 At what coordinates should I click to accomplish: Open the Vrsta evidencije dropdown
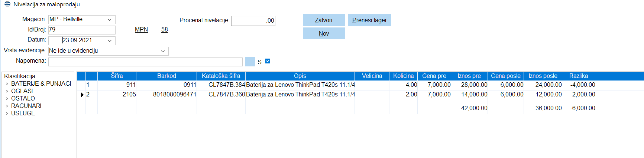coord(163,51)
